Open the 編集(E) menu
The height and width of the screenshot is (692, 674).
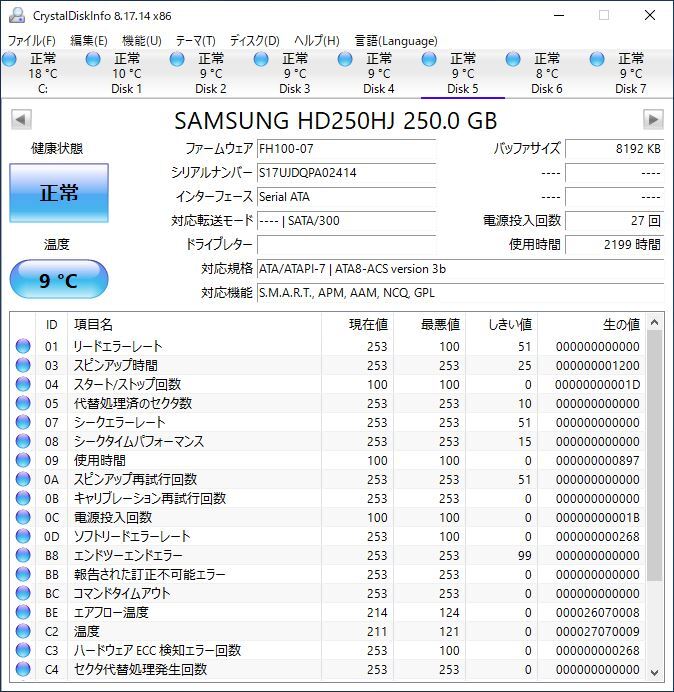coord(89,41)
